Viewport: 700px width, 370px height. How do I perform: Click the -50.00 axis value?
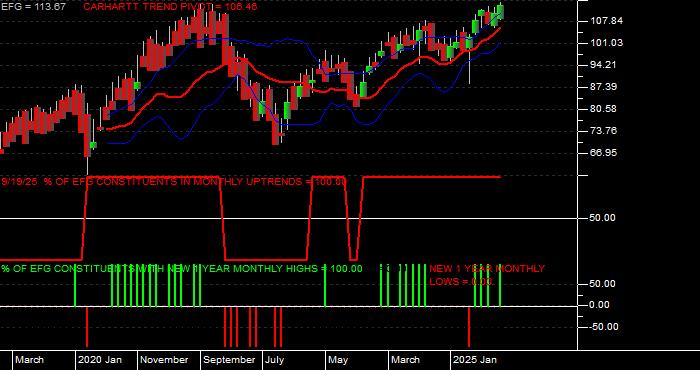point(604,327)
